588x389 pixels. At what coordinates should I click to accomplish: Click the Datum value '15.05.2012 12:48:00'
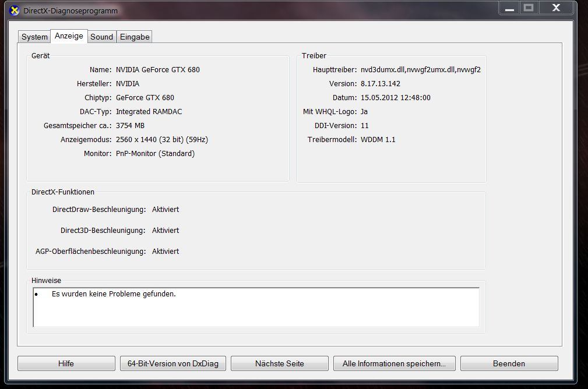pyautogui.click(x=395, y=97)
